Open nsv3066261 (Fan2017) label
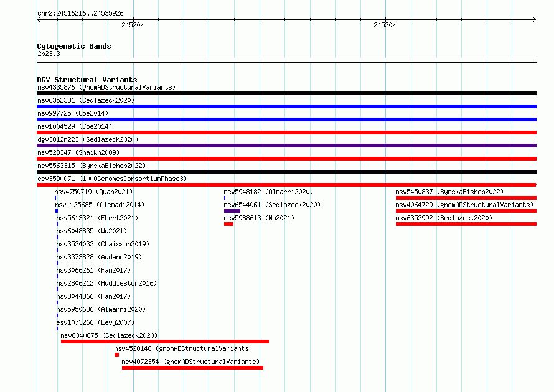554x392 pixels. point(93,270)
